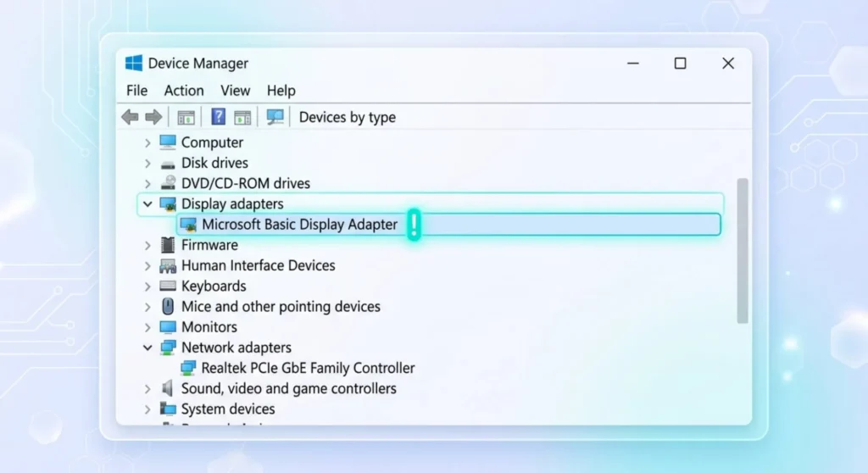The height and width of the screenshot is (473, 868).
Task: Click the Back arrow toolbar icon
Action: coord(130,117)
